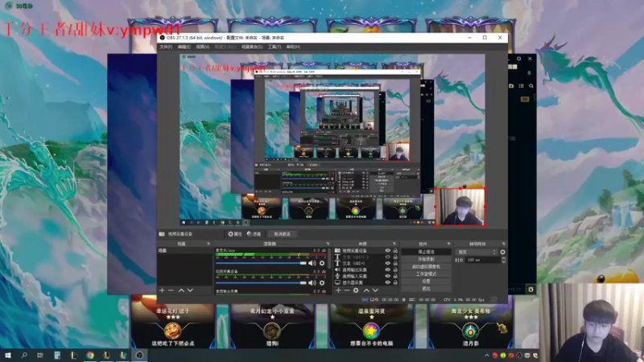The width and height of the screenshot is (644, 362).
Task: Toggle visibility eye of 视频采集设备 source
Action: [x=387, y=250]
